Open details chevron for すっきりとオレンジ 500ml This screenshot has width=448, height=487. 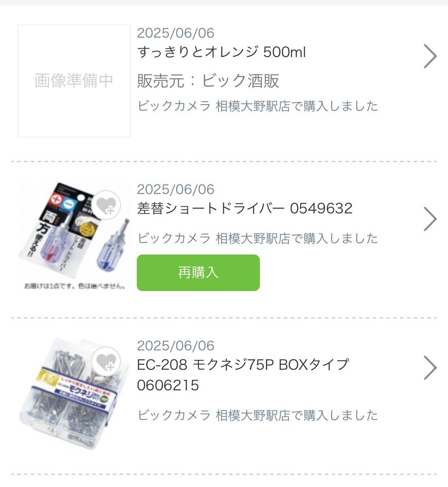(430, 56)
